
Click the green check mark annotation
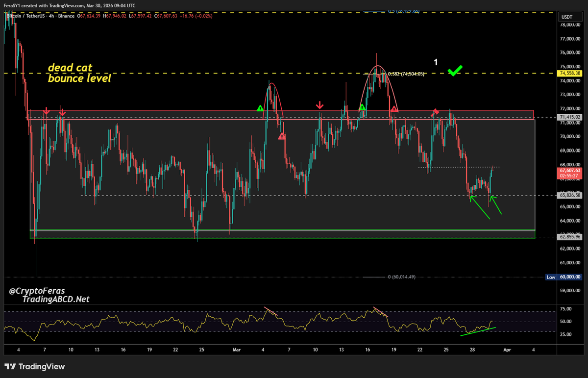point(455,71)
